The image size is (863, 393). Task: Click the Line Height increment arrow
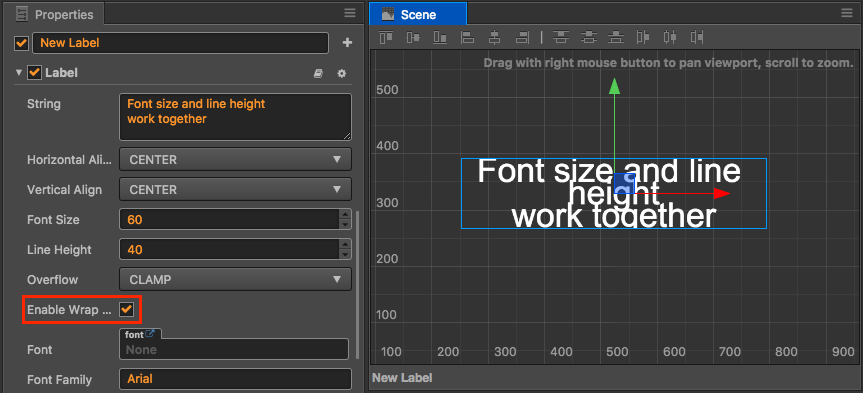[x=345, y=244]
